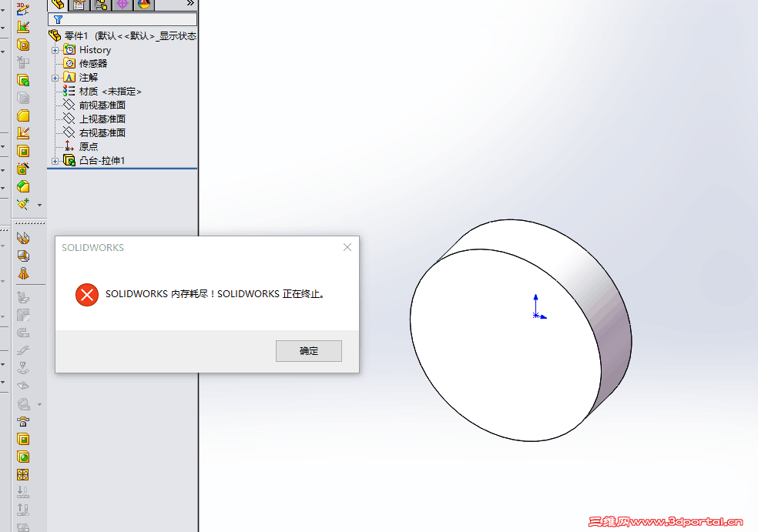Click the Extruded Boss icon with green arrow
This screenshot has height=532, width=758.
[22, 80]
